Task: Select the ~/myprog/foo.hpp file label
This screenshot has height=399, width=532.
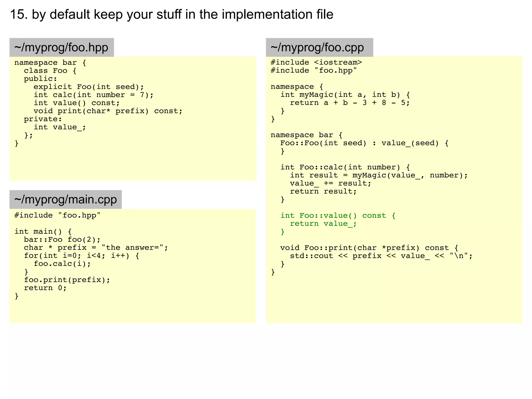Action: [62, 48]
